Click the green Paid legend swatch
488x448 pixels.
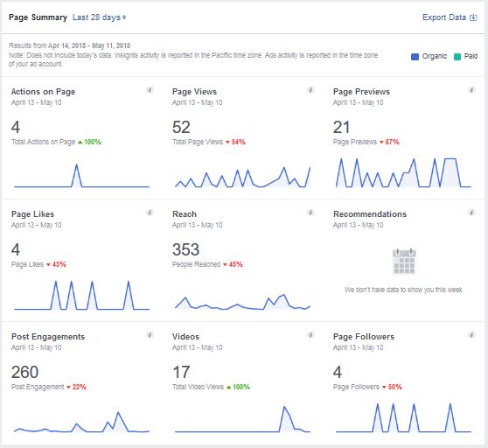pos(457,56)
